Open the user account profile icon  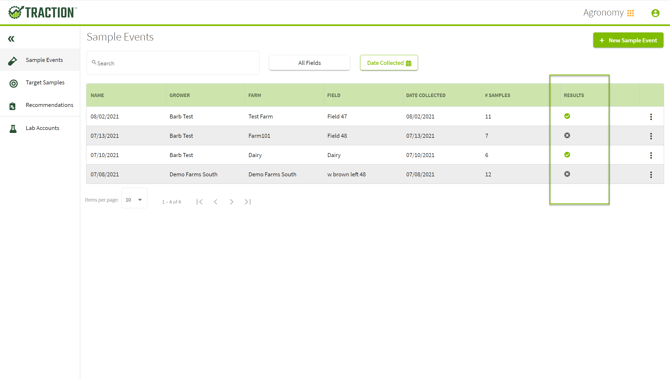point(655,13)
